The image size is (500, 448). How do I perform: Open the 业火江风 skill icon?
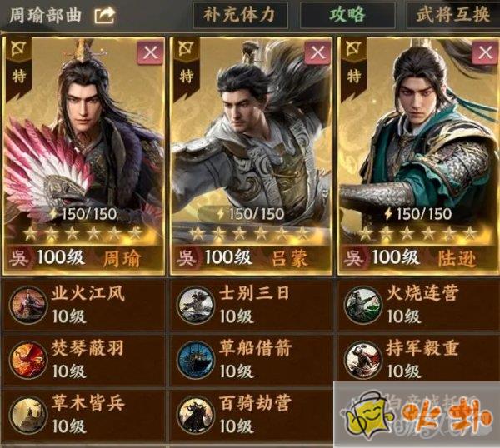pyautogui.click(x=27, y=305)
